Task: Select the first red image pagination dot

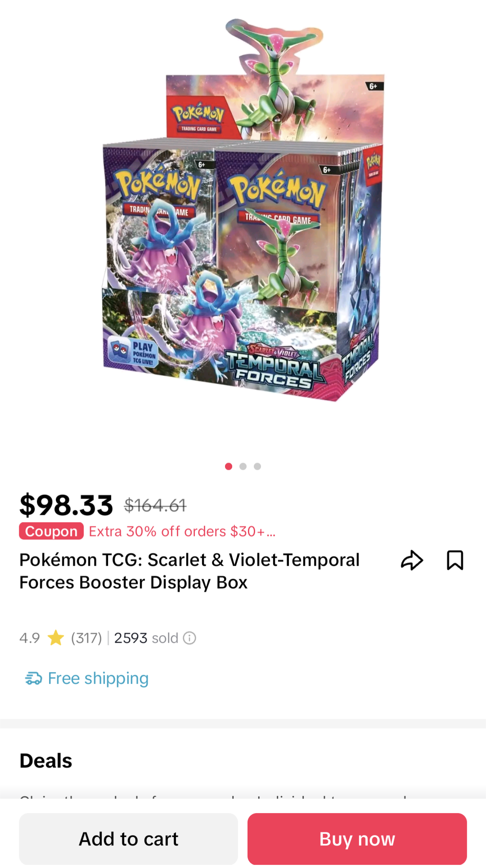Action: 229,466
